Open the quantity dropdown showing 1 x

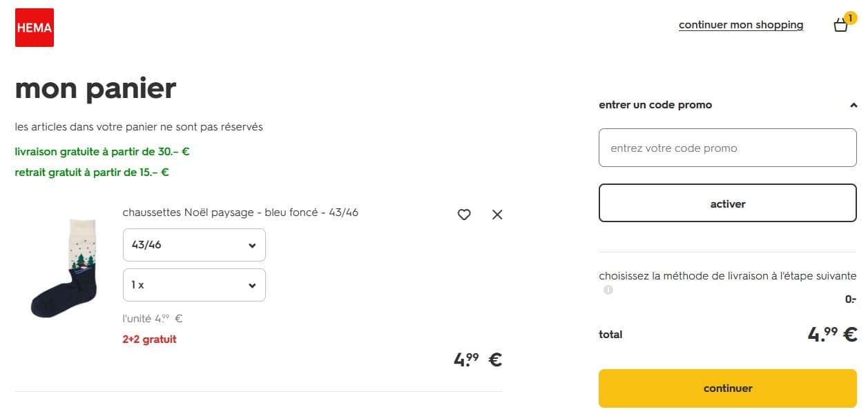[193, 285]
